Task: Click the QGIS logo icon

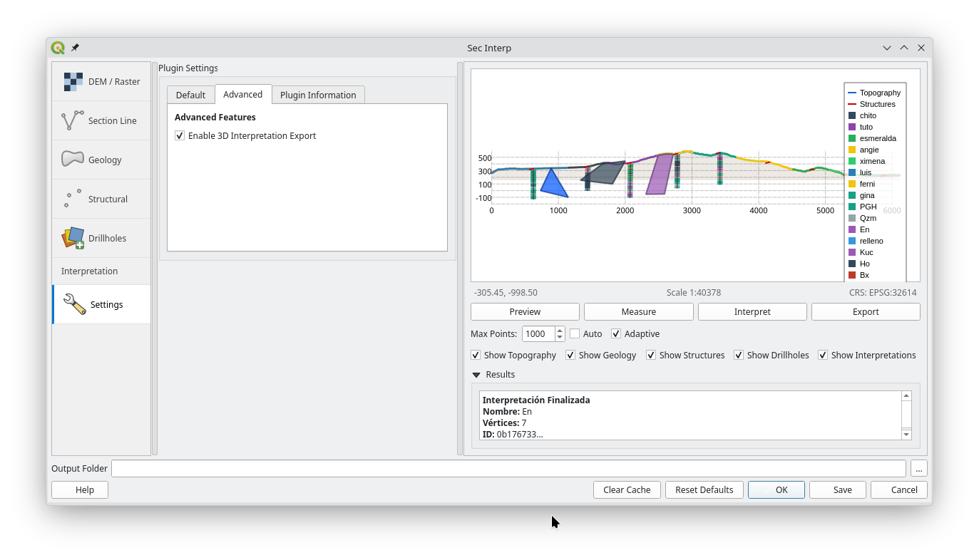Action: coord(58,48)
